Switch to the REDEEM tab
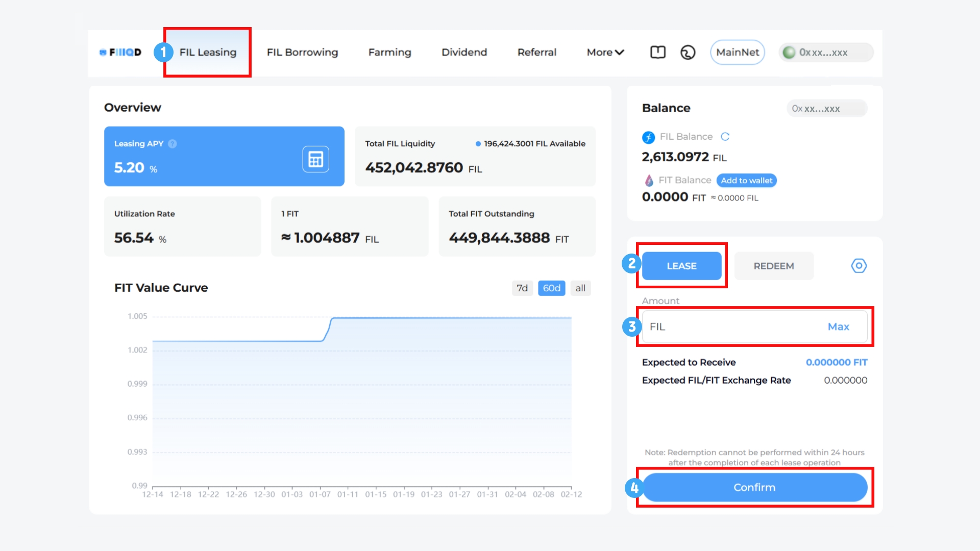The width and height of the screenshot is (980, 551). point(773,266)
